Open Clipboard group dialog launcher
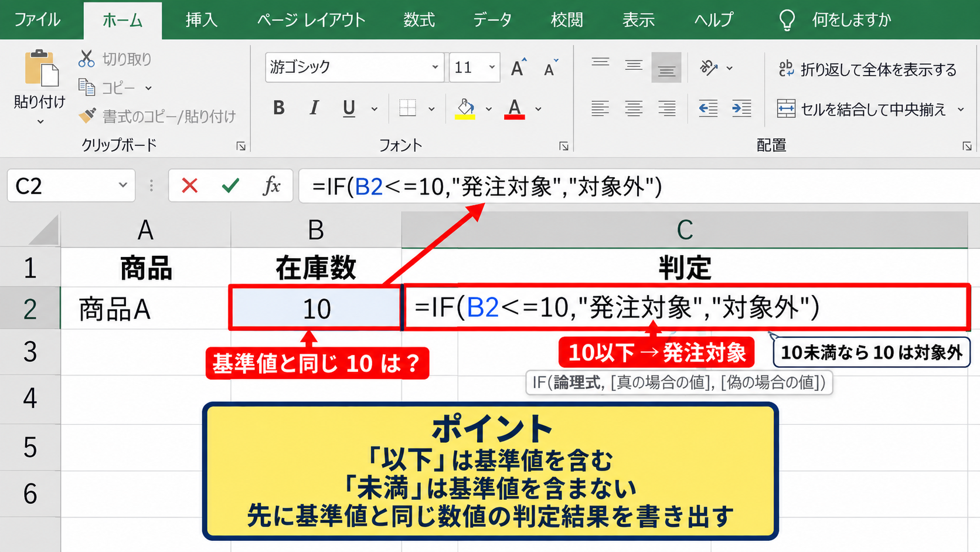Image resolution: width=980 pixels, height=552 pixels. point(241,146)
